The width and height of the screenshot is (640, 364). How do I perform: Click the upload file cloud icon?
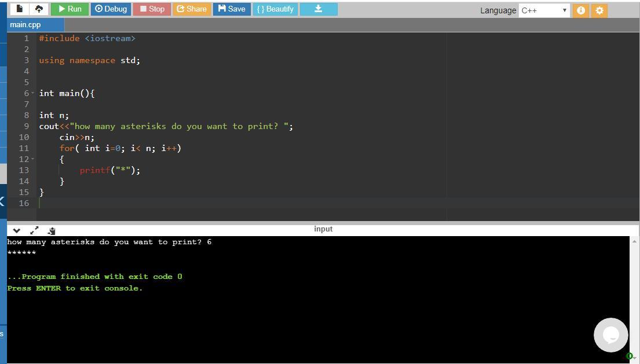click(39, 9)
